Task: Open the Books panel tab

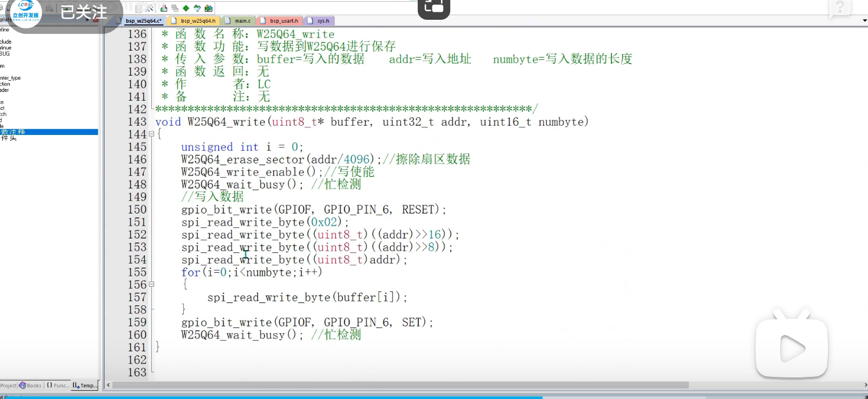Action: (30, 385)
